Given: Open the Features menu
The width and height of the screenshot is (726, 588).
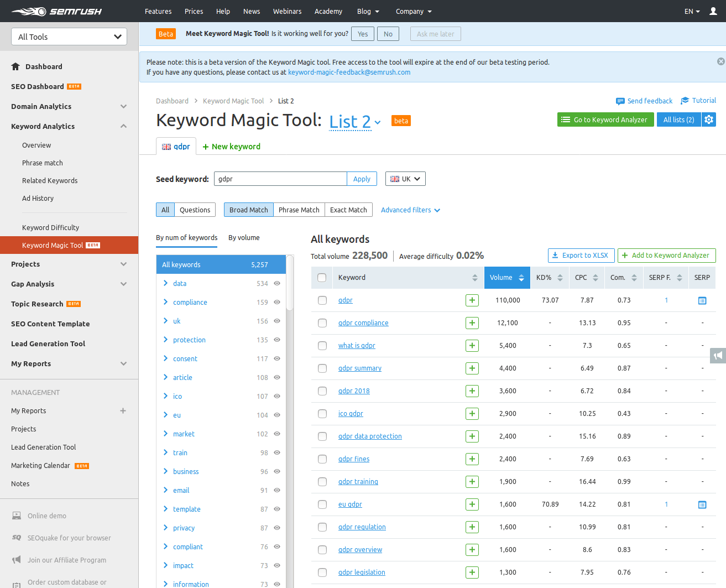Looking at the screenshot, I should click(x=158, y=11).
